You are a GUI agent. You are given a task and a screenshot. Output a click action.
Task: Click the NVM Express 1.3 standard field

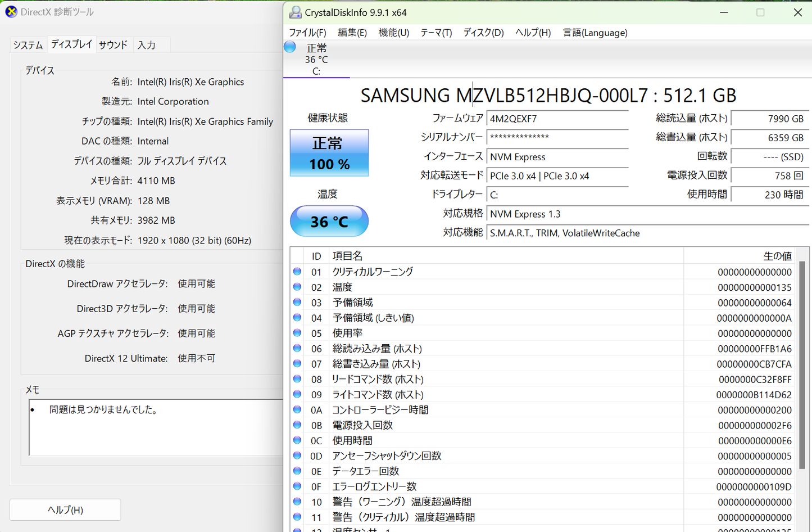pos(647,214)
